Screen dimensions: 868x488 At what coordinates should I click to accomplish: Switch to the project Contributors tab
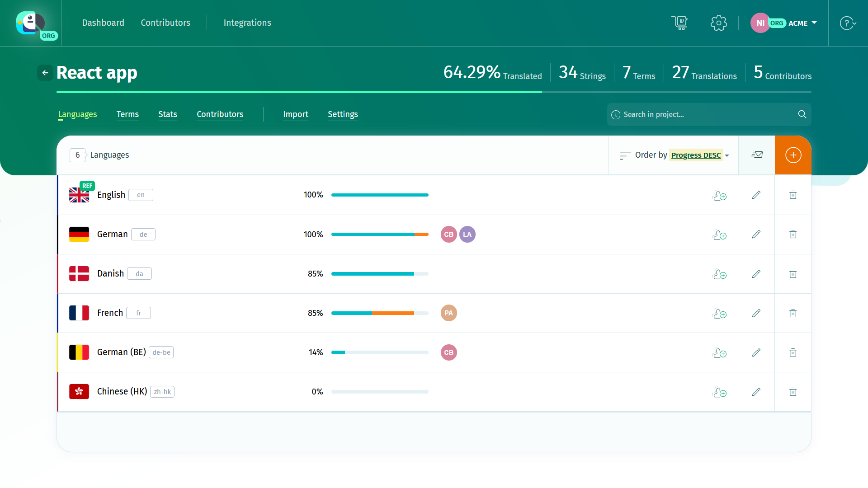tap(220, 114)
